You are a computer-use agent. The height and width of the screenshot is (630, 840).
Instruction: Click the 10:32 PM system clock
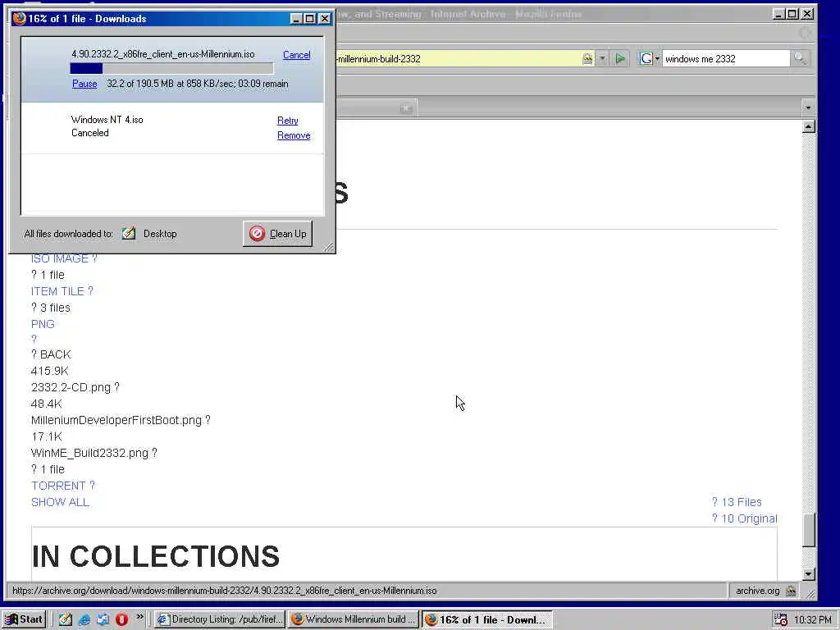(x=812, y=620)
